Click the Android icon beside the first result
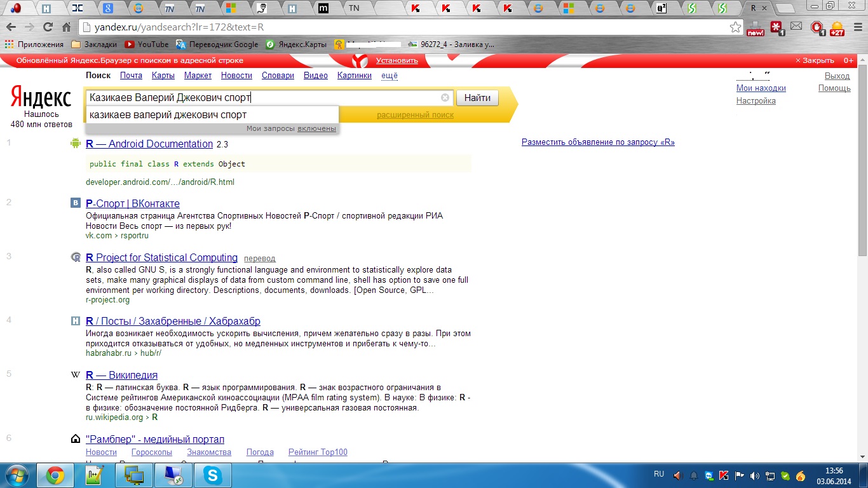The width and height of the screenshot is (868, 488). [x=76, y=144]
